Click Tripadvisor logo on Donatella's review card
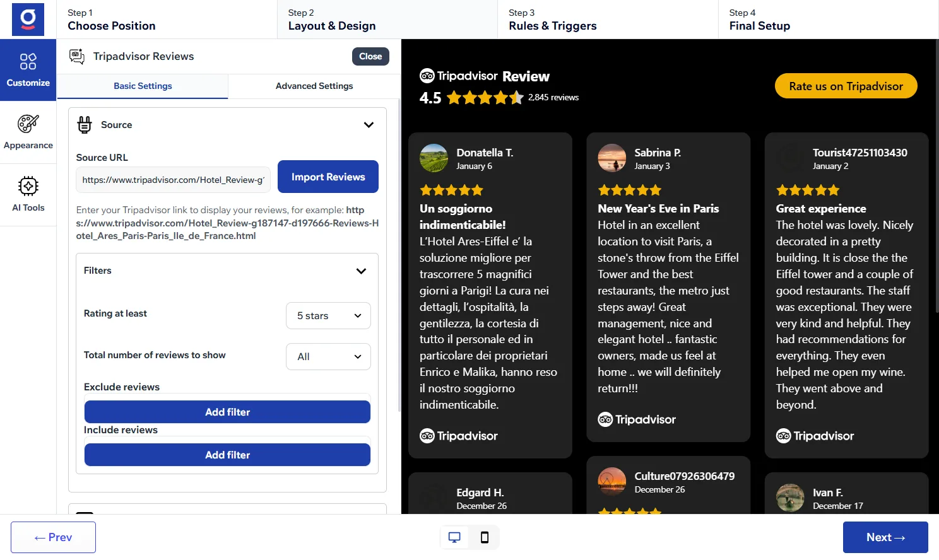 (459, 436)
